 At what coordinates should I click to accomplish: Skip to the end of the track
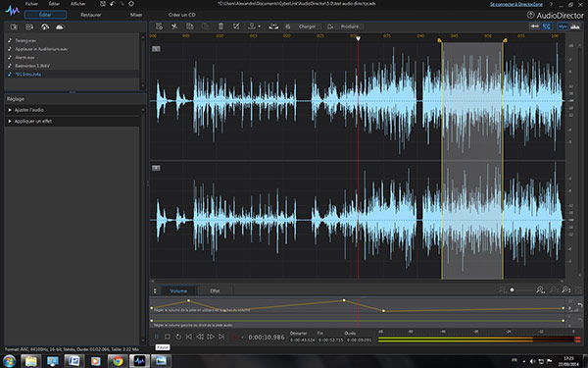[221, 337]
